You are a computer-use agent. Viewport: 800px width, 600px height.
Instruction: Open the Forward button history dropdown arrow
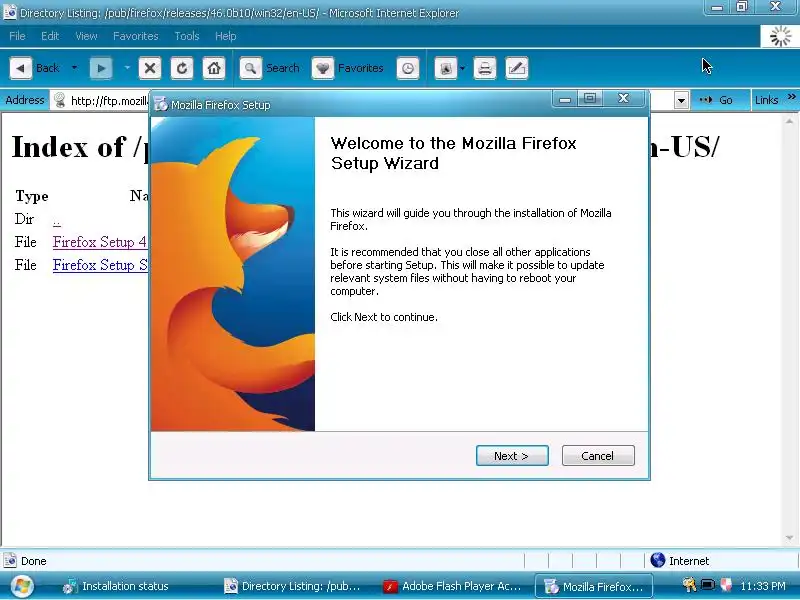click(x=127, y=68)
